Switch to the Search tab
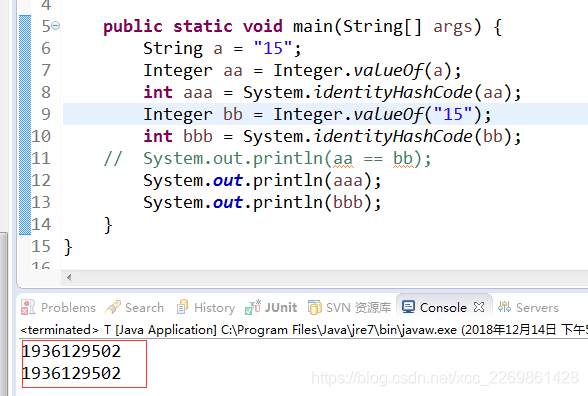The image size is (588, 396). [135, 308]
